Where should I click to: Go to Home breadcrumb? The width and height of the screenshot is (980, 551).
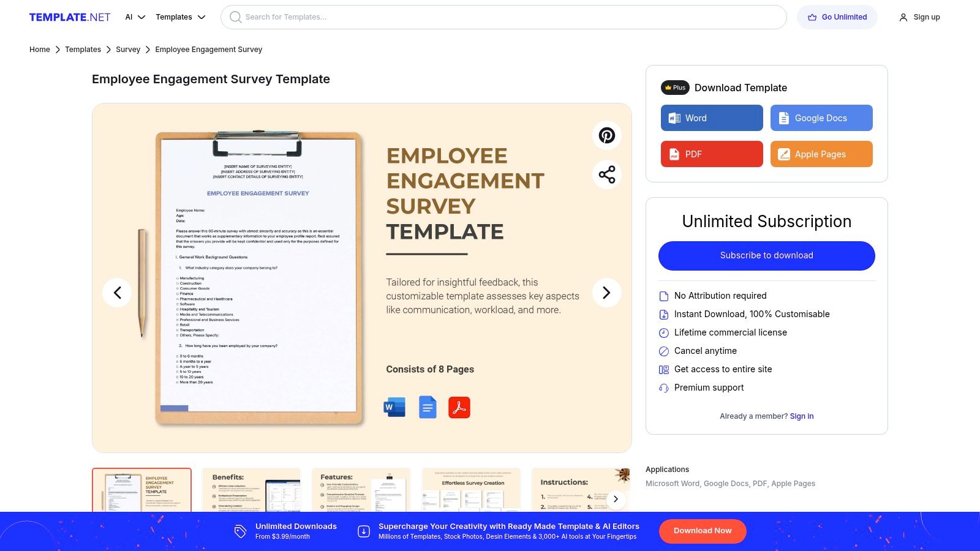[x=40, y=50]
